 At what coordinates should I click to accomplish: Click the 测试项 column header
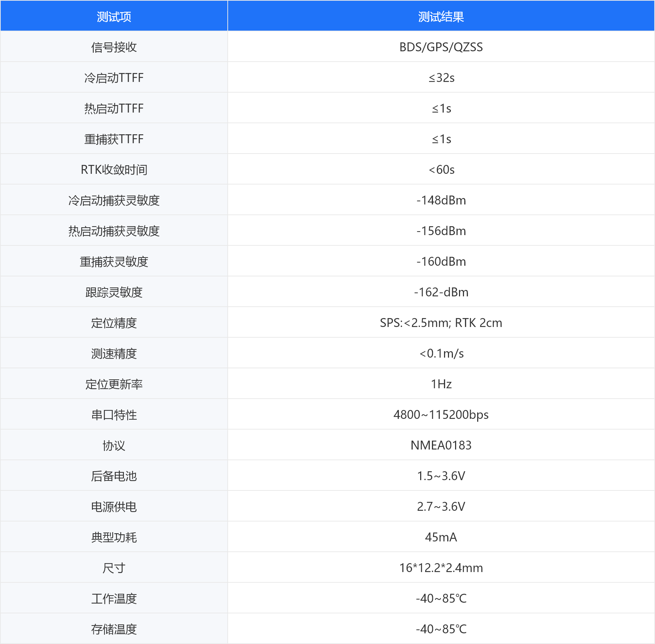[x=114, y=17]
